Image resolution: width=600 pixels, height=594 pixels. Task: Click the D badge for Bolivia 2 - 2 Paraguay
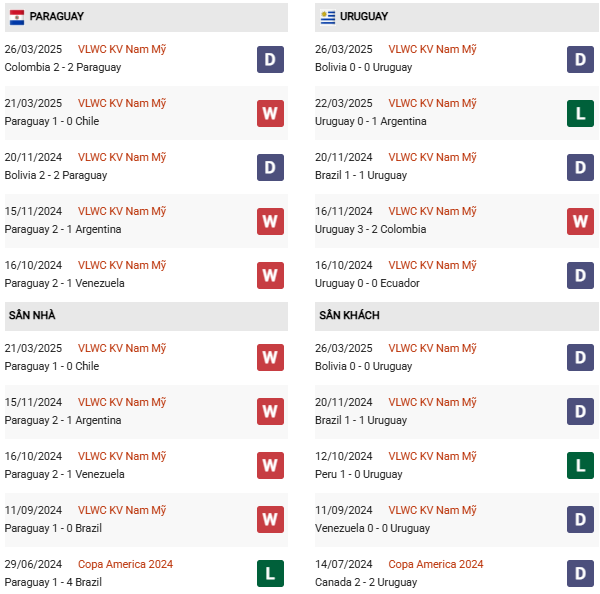point(270,167)
